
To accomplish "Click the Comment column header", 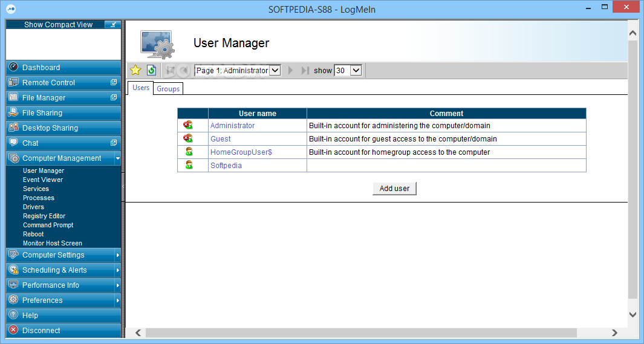I will pos(446,113).
